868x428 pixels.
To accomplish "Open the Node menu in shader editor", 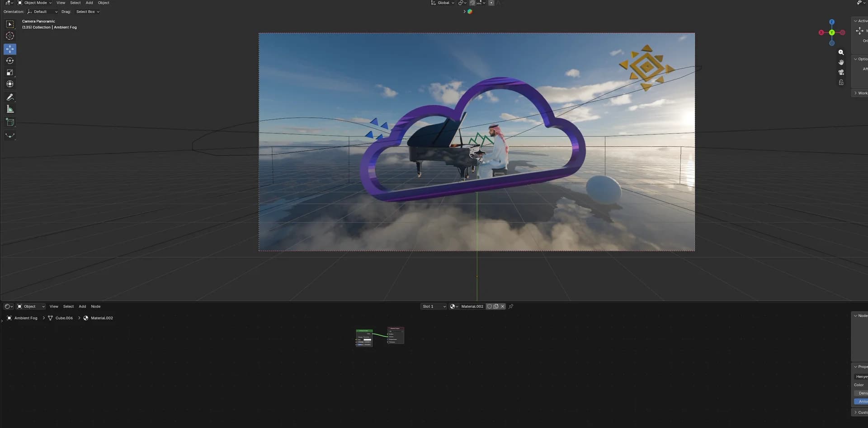I will coord(95,306).
